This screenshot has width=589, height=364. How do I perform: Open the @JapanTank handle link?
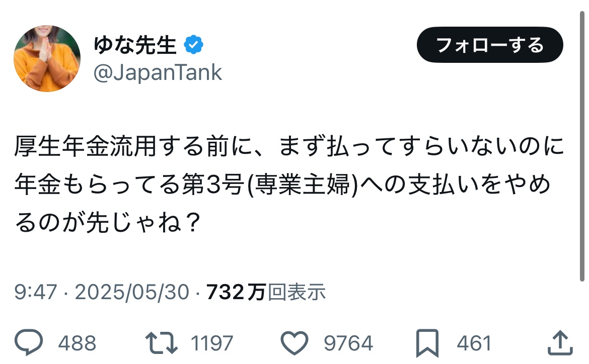[x=158, y=73]
